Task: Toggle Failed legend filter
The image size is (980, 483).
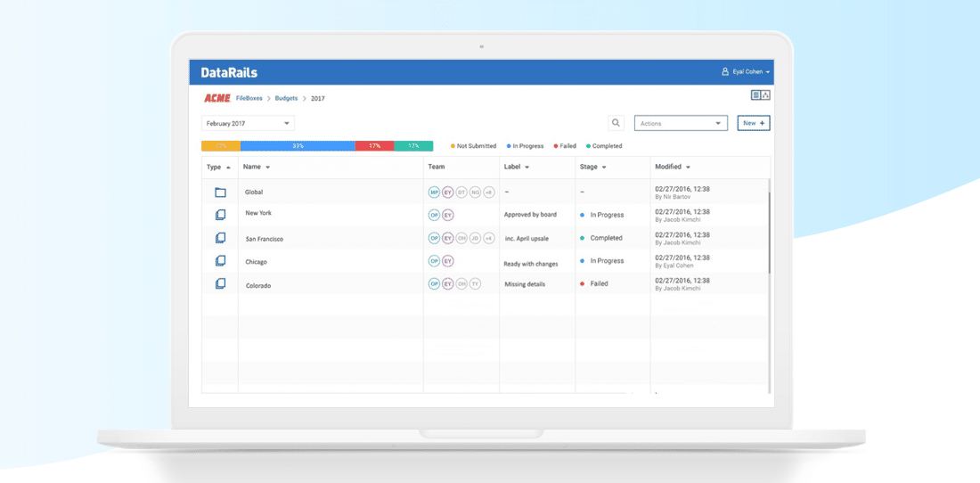Action: coord(565,146)
